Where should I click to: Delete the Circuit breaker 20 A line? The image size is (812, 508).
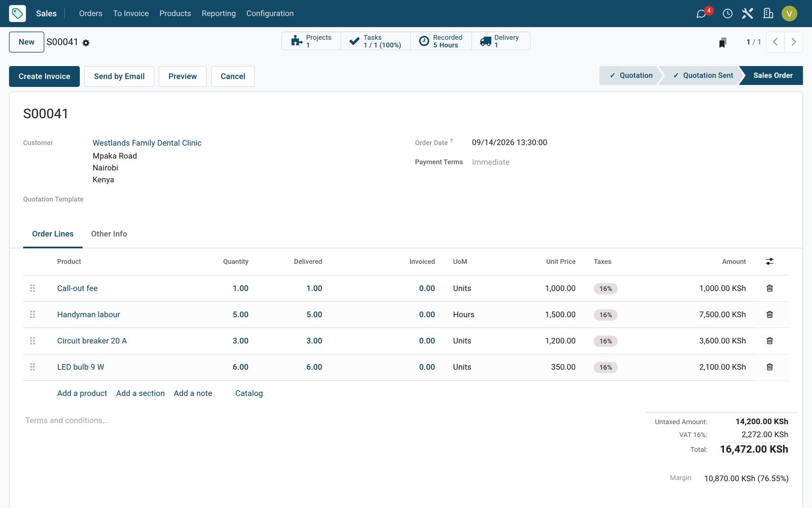point(769,341)
